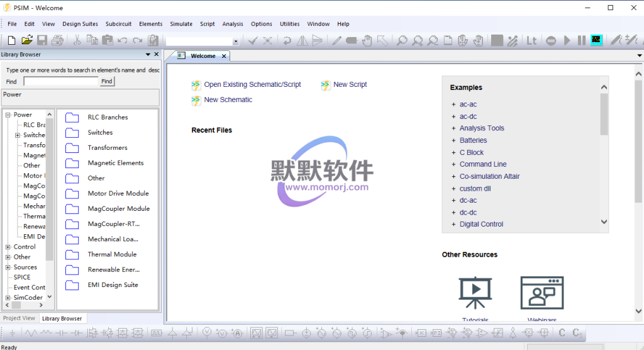
Task: Collapse the Power tree node
Action: 8,115
